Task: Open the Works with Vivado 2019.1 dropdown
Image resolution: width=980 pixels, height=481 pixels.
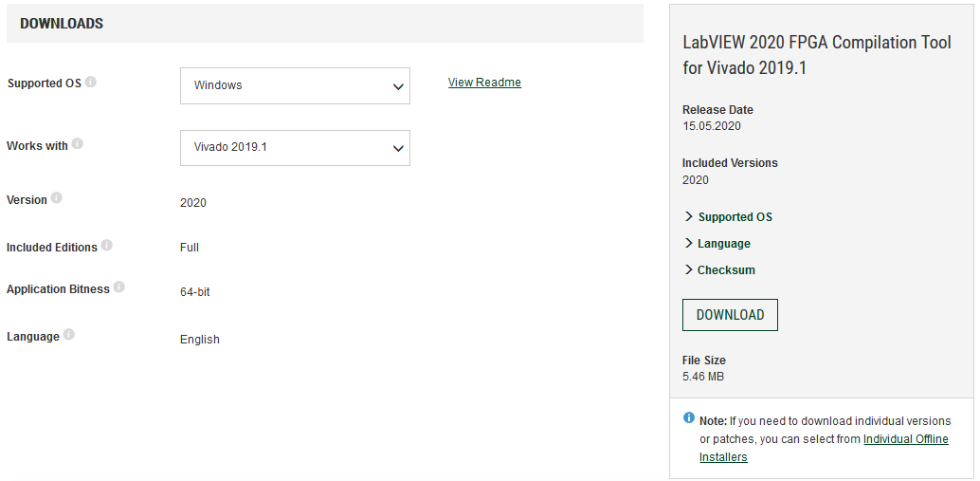Action: coord(295,148)
